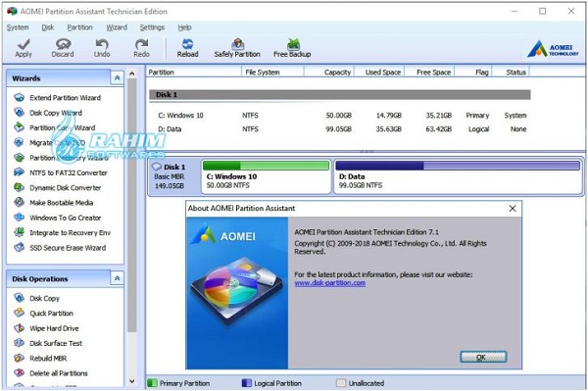Minimize the AOMEI Partition Assistant window
The image size is (588, 391).
point(514,11)
